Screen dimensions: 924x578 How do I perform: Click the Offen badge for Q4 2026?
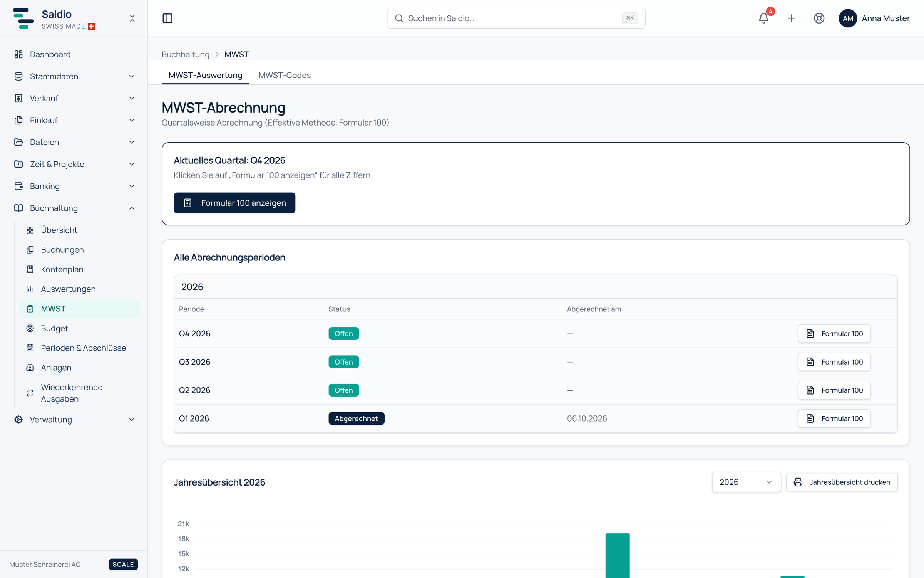point(343,334)
